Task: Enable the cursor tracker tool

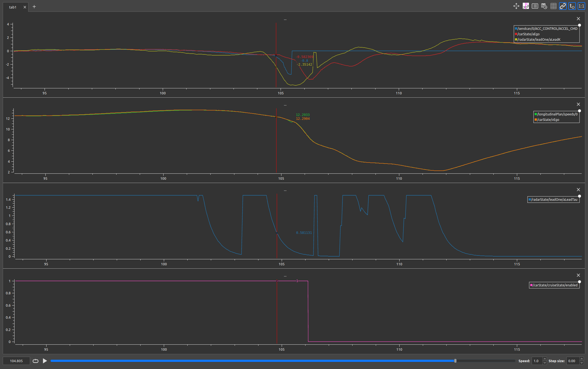Action: pos(526,6)
